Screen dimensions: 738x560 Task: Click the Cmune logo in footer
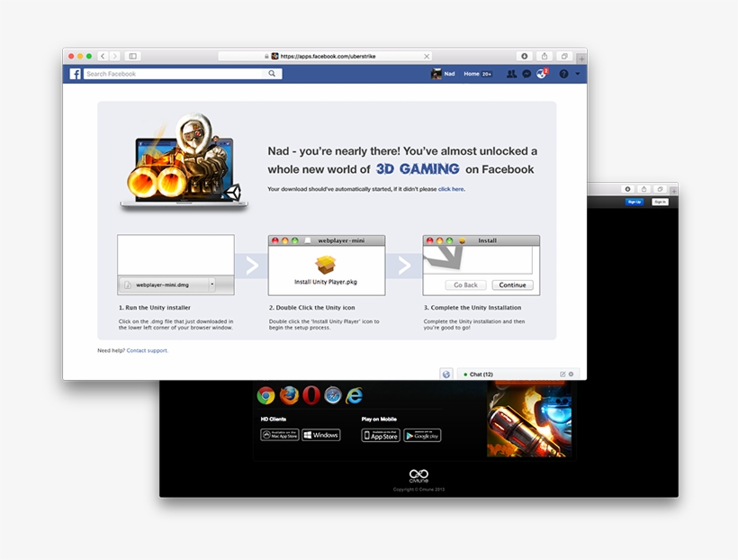pos(418,475)
